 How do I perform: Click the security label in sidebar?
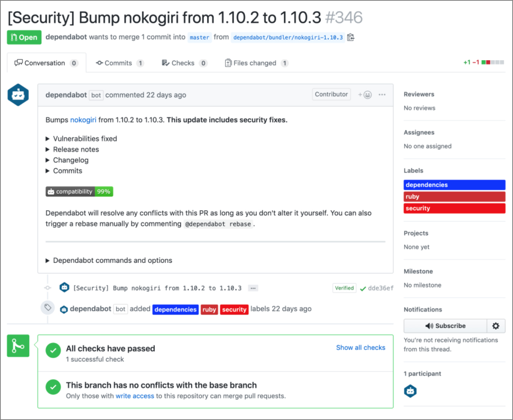[454, 208]
